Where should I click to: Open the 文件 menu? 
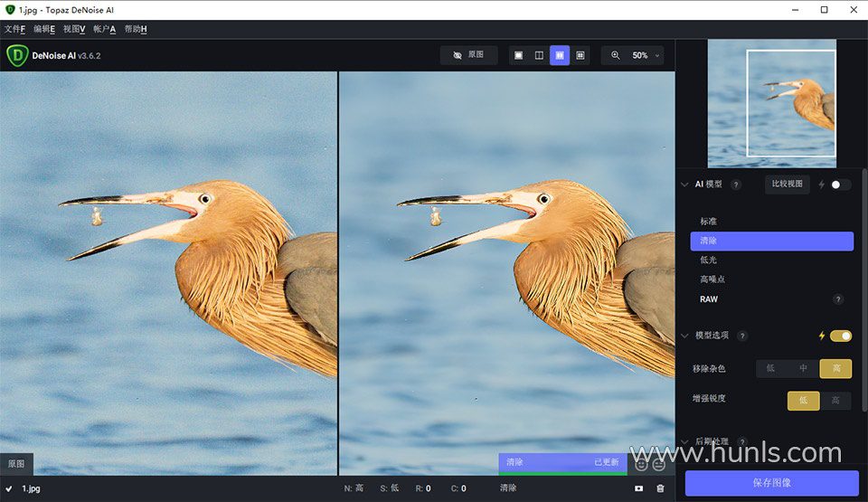coord(14,29)
